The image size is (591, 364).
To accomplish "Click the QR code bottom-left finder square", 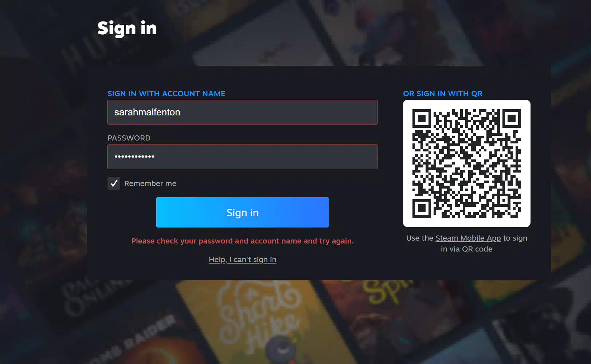I will (422, 208).
